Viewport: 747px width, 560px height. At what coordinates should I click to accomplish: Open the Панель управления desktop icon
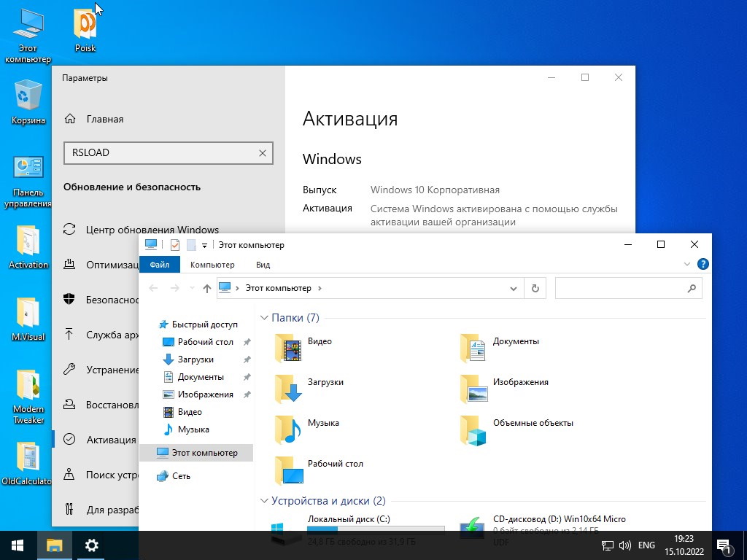tap(28, 182)
